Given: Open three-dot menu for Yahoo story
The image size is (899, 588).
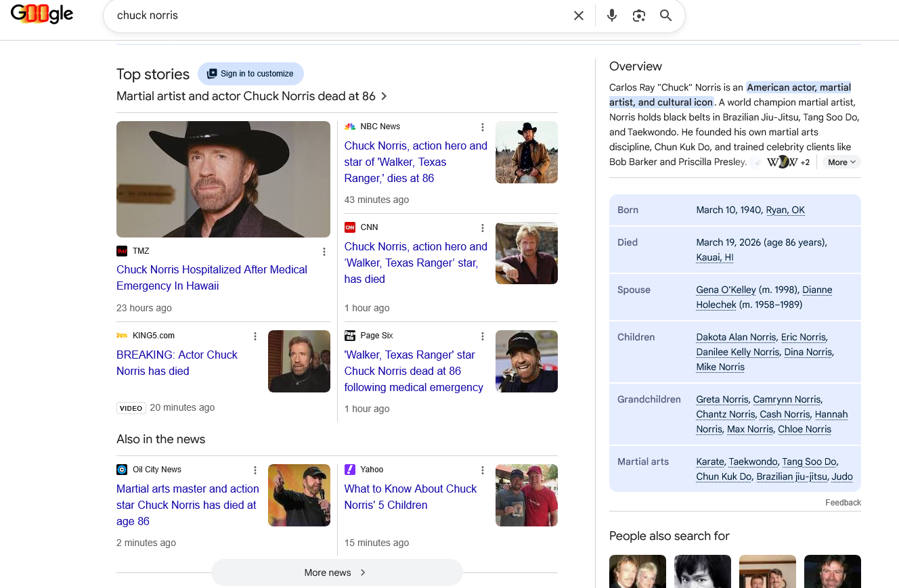Looking at the screenshot, I should (483, 470).
